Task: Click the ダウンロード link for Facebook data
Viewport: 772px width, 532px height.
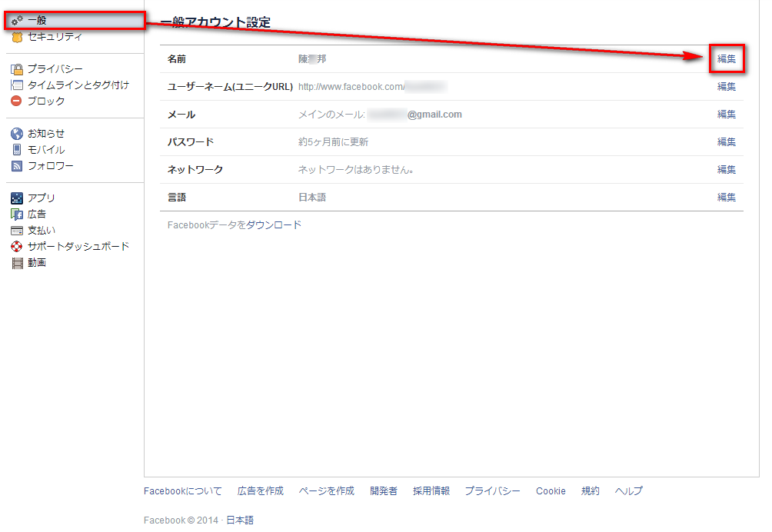Action: tap(274, 225)
